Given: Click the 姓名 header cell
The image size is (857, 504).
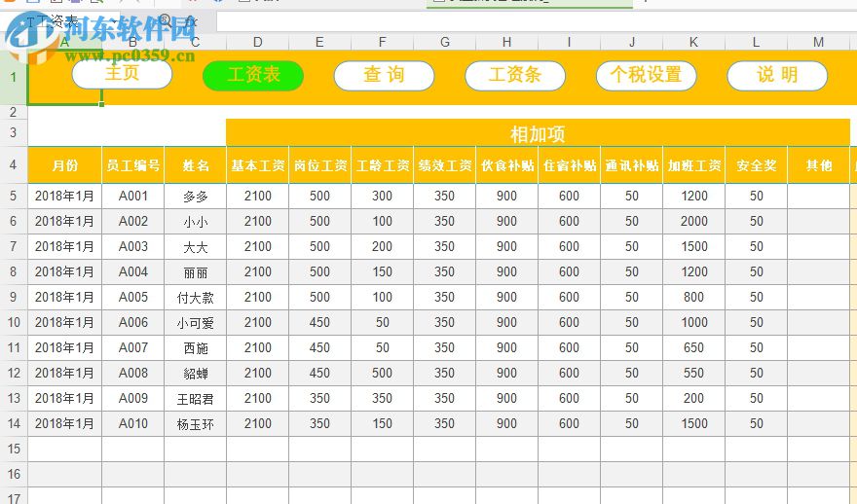Looking at the screenshot, I should point(195,165).
